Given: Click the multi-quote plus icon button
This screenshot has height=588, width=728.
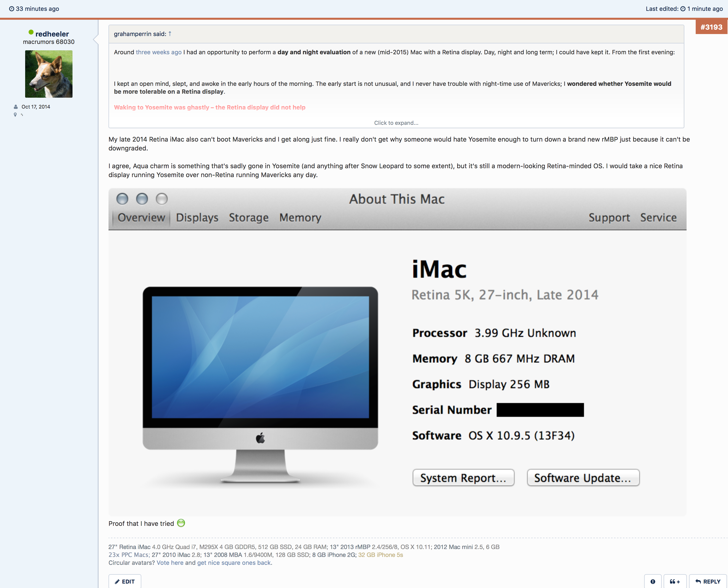Looking at the screenshot, I should pyautogui.click(x=674, y=581).
